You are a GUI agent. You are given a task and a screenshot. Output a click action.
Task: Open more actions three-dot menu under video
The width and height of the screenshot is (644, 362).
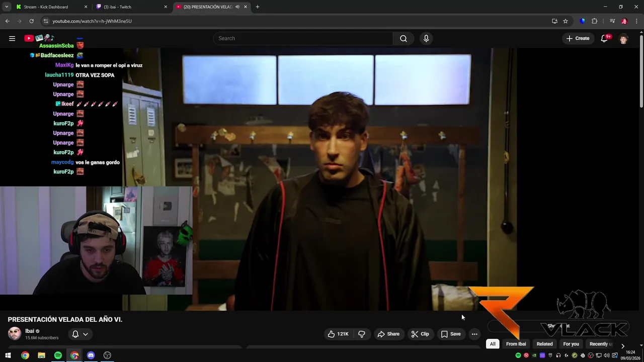(474, 334)
